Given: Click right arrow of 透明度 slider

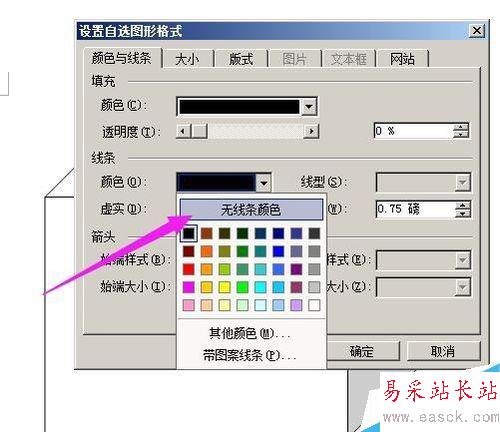Looking at the screenshot, I should click(311, 131).
